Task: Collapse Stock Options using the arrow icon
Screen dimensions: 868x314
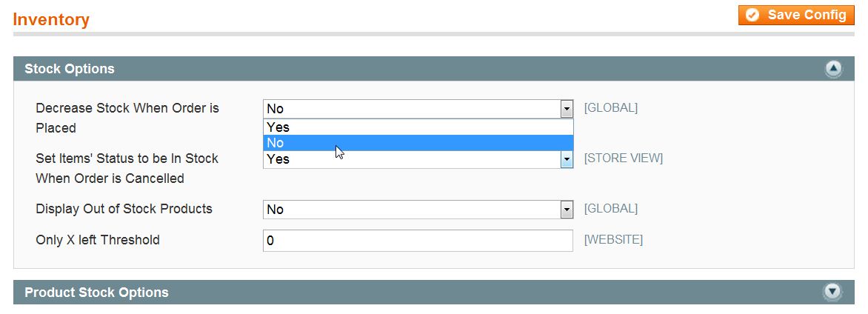Action: coord(833,69)
